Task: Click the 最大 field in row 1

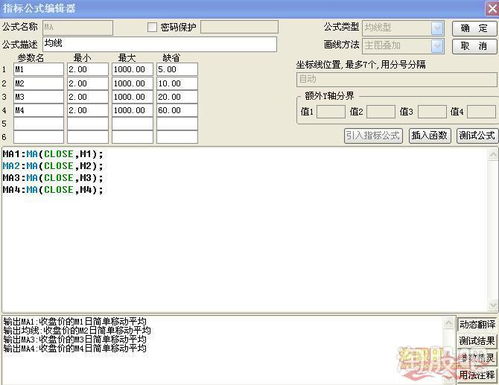Action: 133,70
